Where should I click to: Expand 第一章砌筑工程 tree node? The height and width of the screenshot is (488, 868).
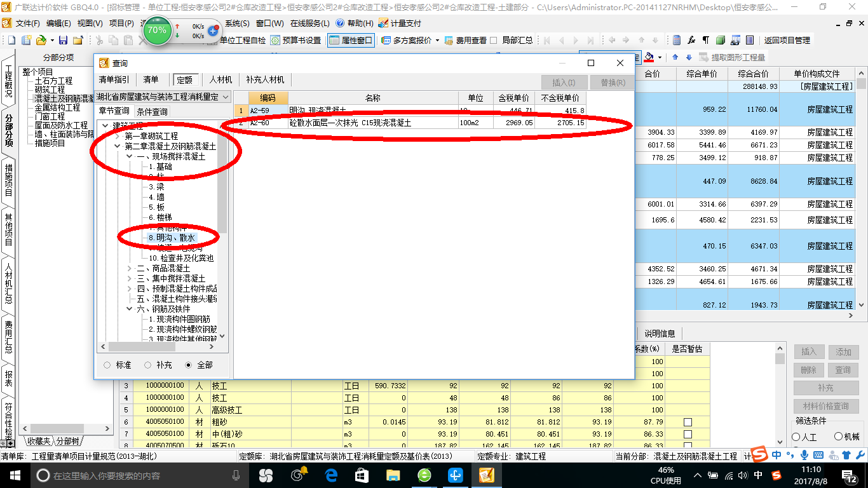117,136
